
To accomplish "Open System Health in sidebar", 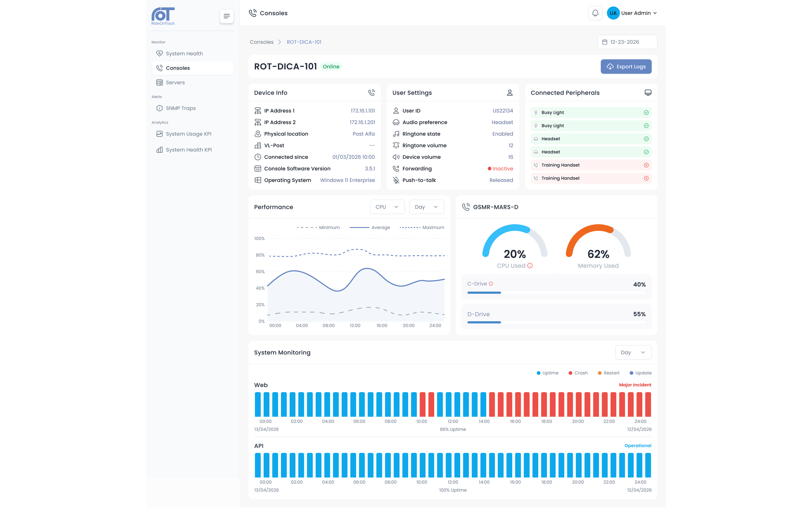I will tap(192, 54).
